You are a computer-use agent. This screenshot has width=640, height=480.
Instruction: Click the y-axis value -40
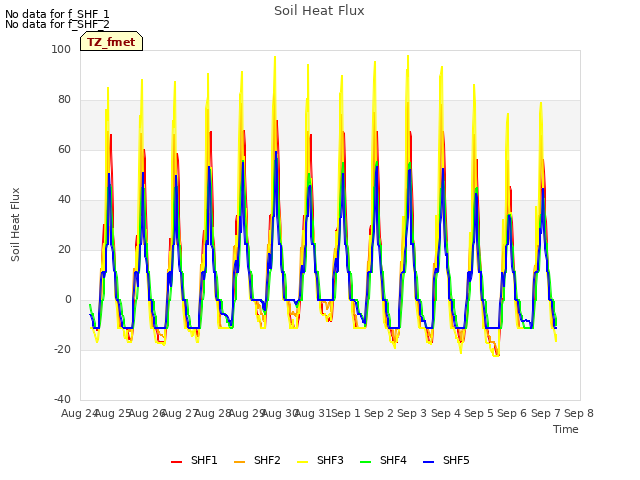[62, 399]
